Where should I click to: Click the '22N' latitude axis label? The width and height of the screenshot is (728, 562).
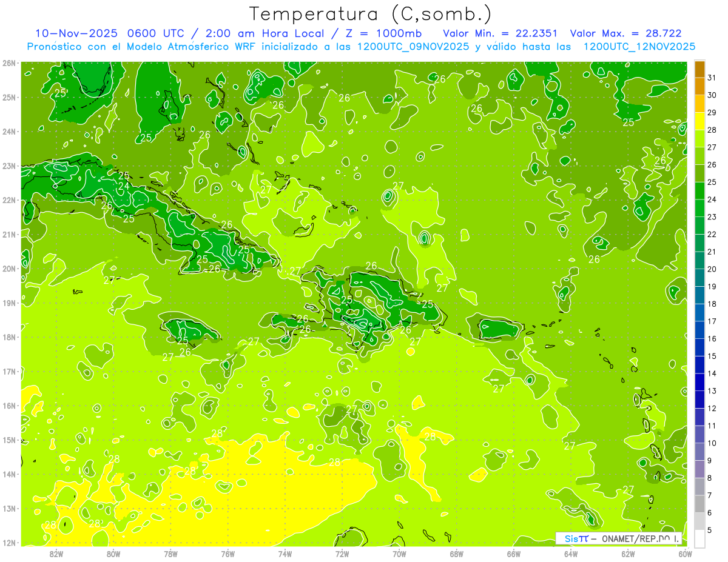click(9, 200)
